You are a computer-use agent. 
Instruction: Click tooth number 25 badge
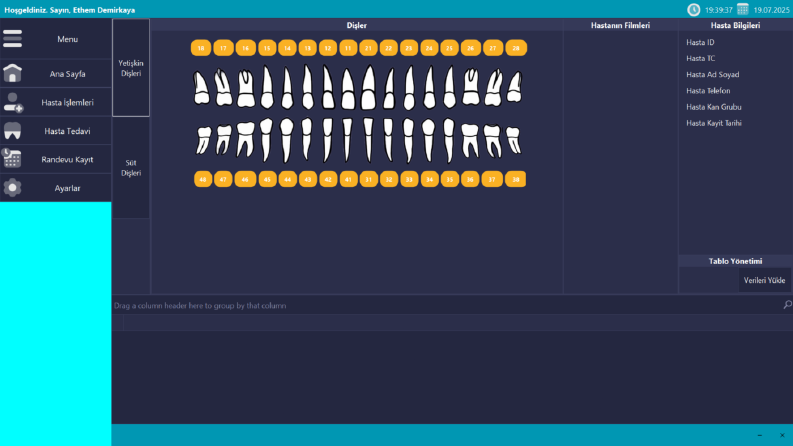pyautogui.click(x=449, y=48)
